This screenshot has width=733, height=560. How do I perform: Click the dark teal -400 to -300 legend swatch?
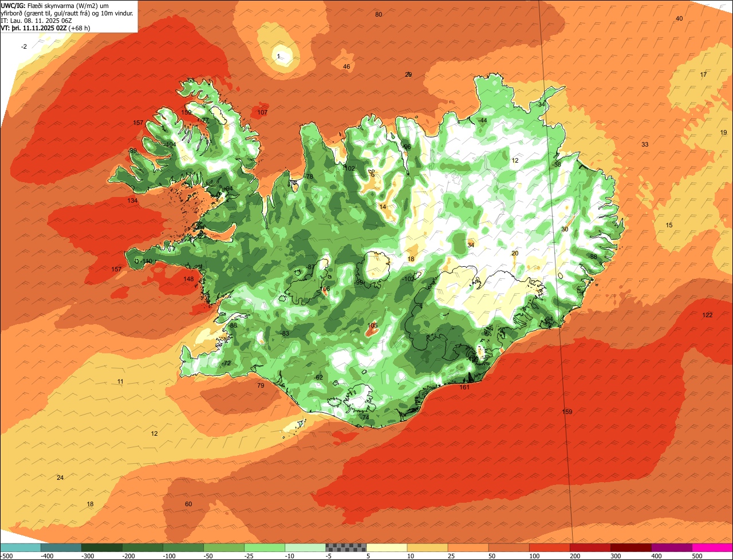coord(61,547)
